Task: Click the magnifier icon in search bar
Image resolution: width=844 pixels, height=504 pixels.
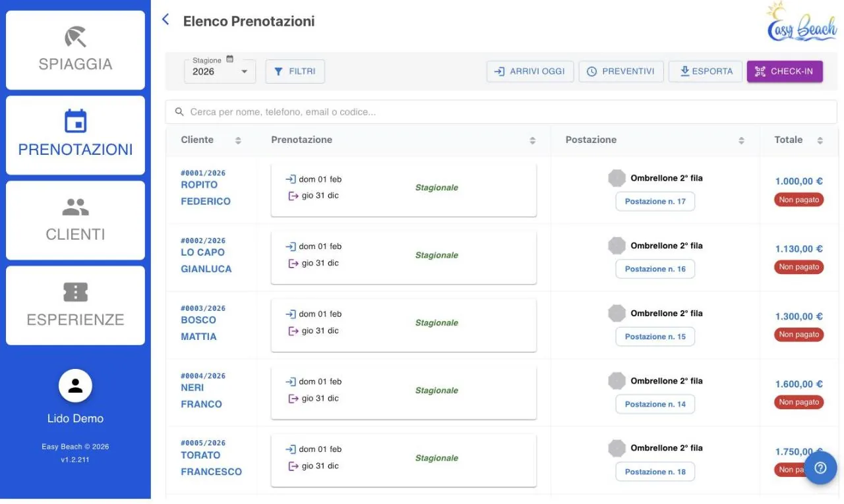Action: (179, 112)
